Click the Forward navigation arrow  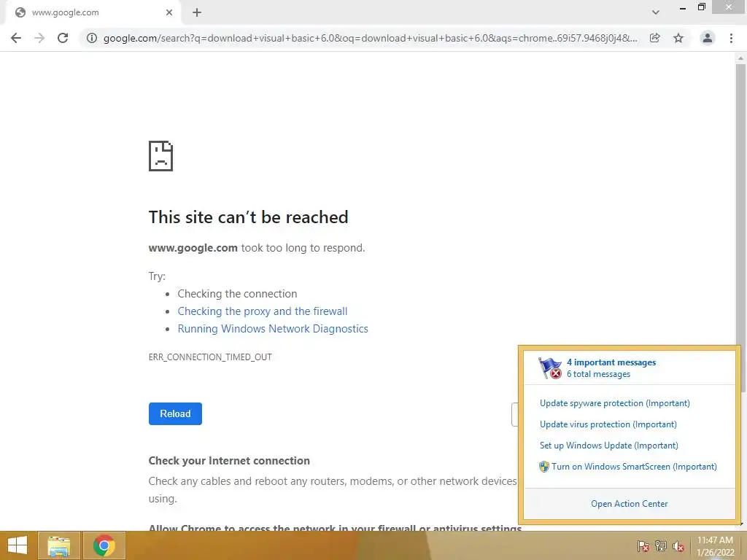coord(39,38)
